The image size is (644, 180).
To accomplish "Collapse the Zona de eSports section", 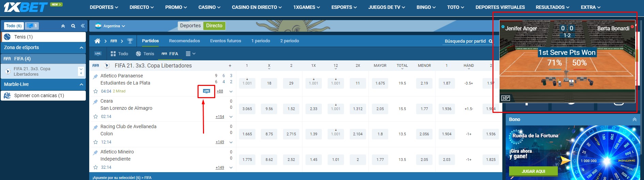I will coord(81,48).
